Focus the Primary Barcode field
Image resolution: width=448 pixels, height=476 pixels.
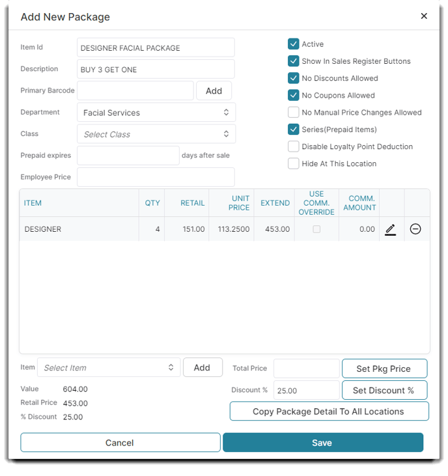point(135,91)
